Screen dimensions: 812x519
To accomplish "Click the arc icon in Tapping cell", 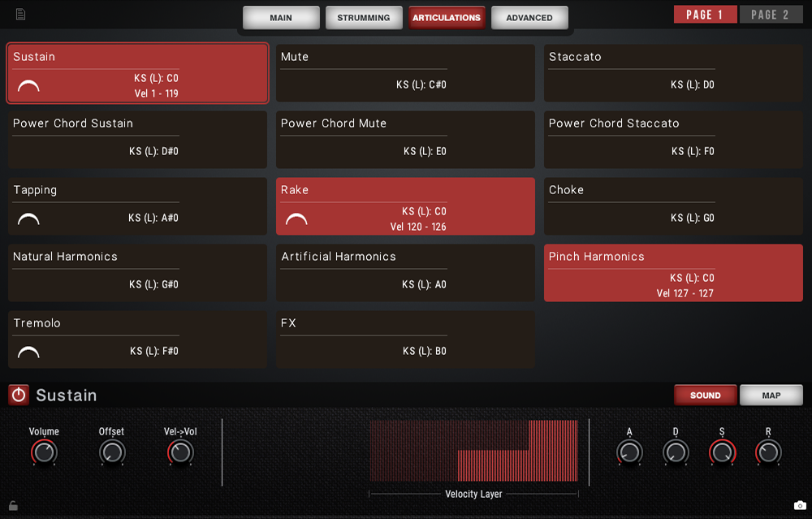I will click(28, 218).
